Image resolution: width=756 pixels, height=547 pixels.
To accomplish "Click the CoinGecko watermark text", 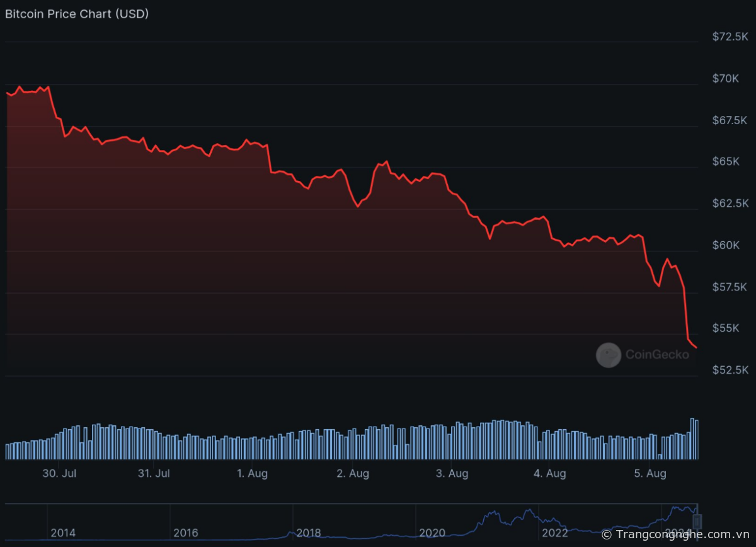I will click(x=657, y=355).
